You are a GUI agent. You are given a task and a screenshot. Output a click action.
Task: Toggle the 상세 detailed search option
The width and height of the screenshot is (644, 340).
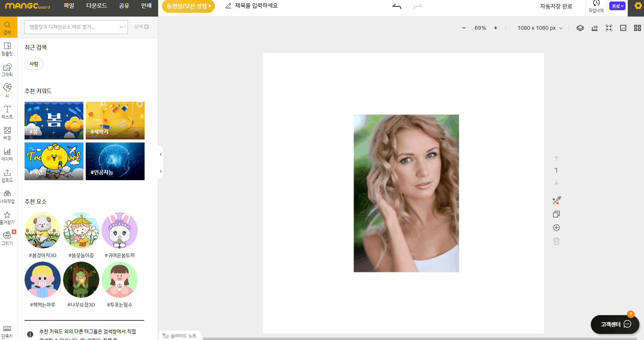[142, 27]
